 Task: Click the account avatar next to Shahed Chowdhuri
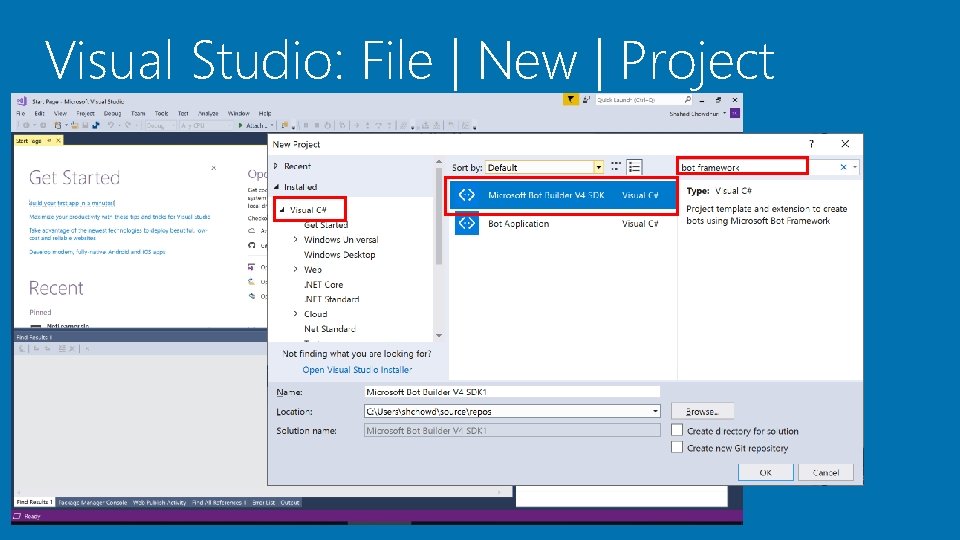point(735,113)
